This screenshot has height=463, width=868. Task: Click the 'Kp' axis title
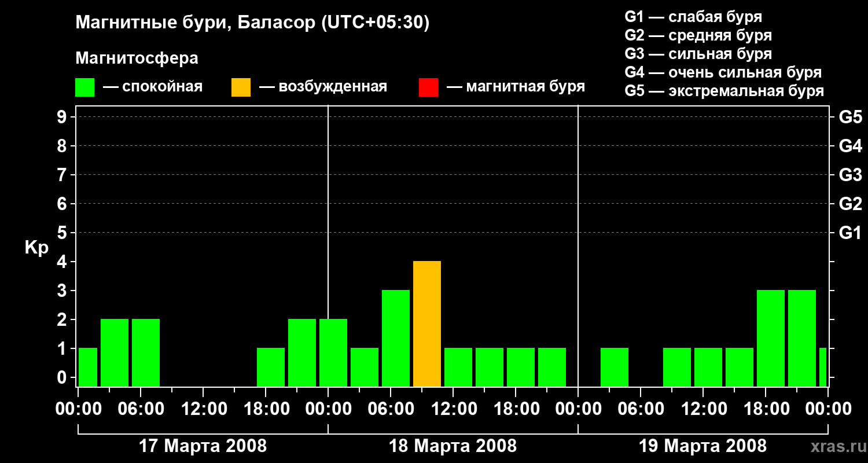coord(36,248)
